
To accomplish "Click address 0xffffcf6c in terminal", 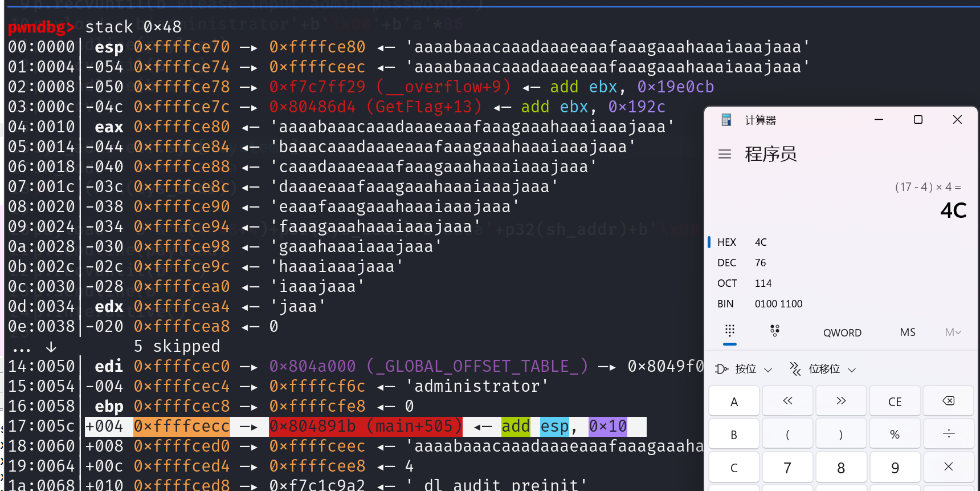I will pyautogui.click(x=317, y=386).
